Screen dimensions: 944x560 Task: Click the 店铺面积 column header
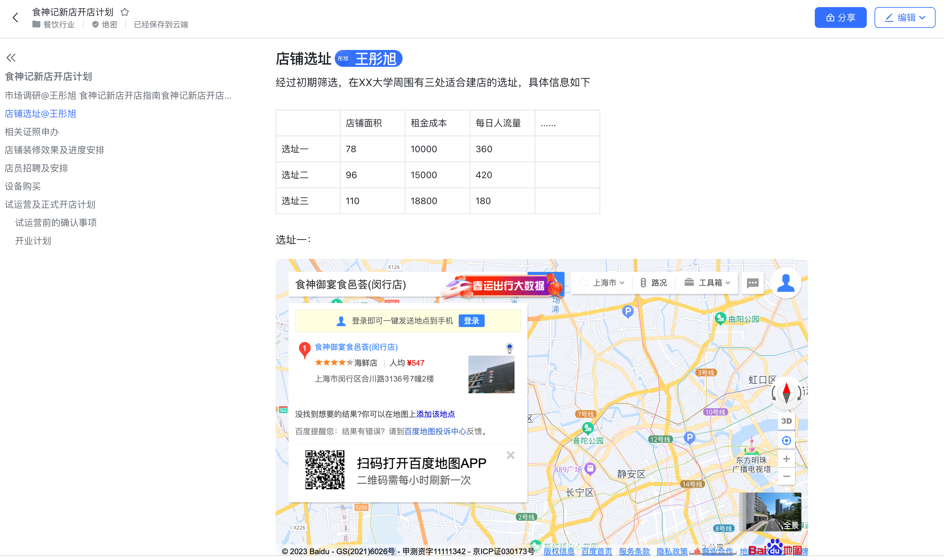click(373, 123)
